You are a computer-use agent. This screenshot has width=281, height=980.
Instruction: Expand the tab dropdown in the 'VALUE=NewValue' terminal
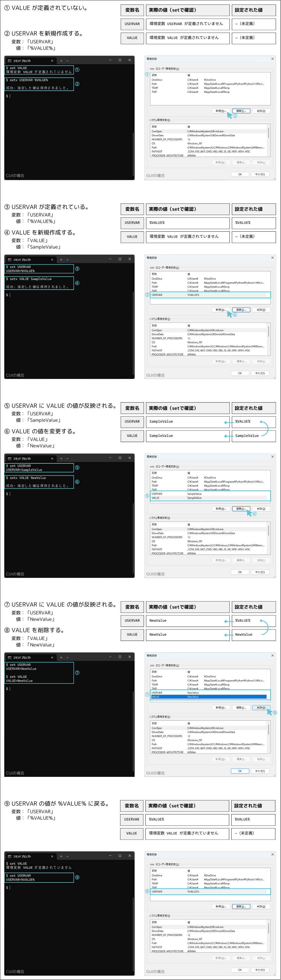67,658
